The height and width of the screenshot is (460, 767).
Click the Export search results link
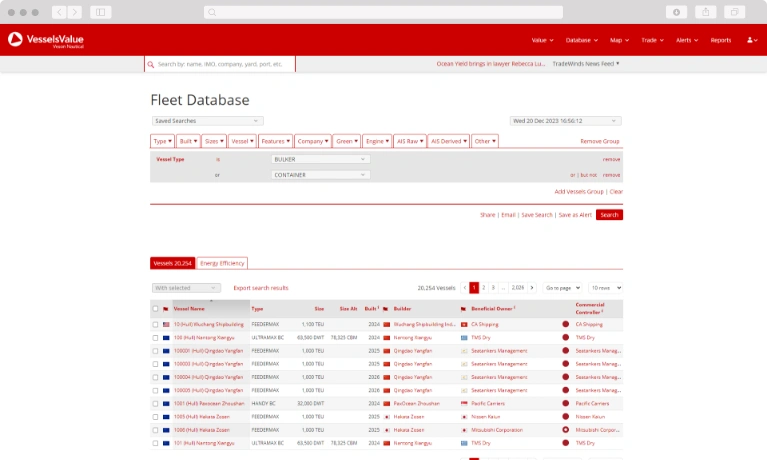(260, 287)
